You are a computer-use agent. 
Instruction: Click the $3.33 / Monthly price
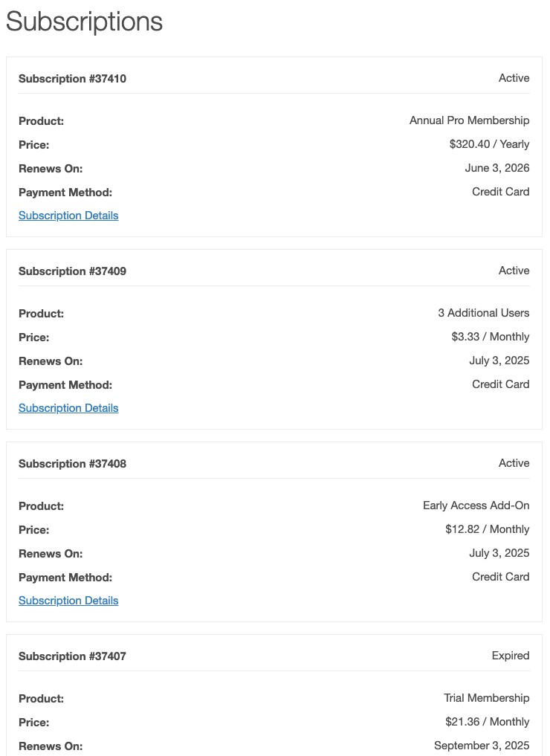490,337
